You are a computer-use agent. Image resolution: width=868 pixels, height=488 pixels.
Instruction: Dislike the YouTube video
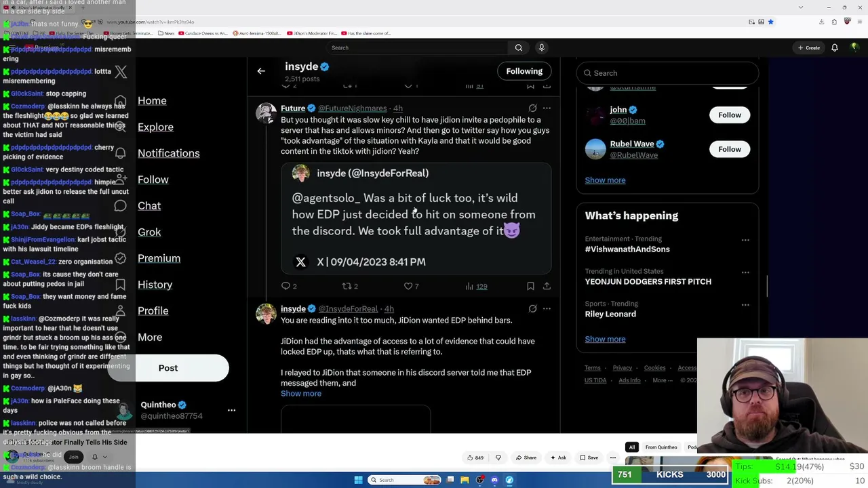(498, 457)
